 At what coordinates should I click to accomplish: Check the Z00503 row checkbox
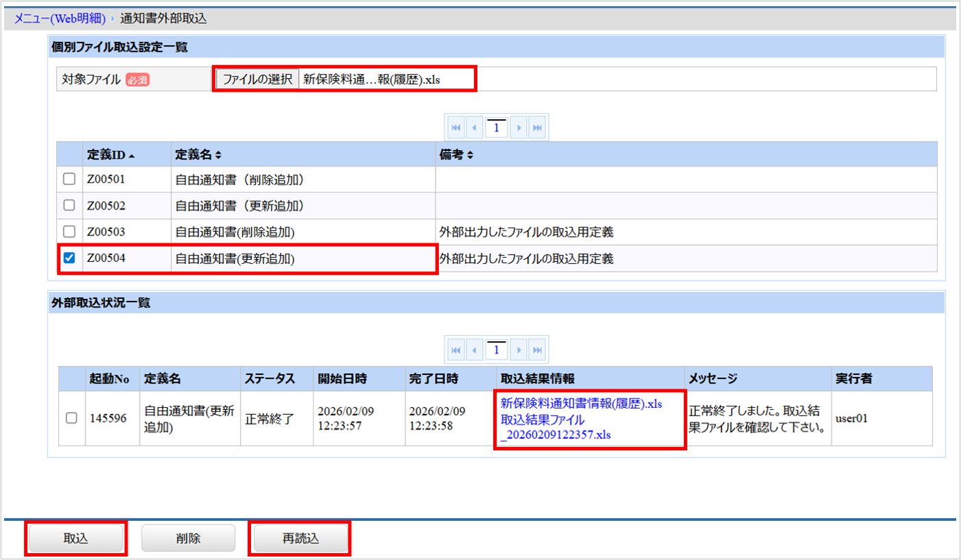tap(69, 232)
